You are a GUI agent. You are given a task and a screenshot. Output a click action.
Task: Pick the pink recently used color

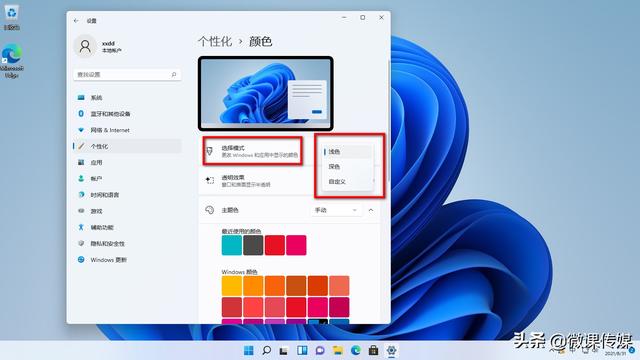coord(296,245)
